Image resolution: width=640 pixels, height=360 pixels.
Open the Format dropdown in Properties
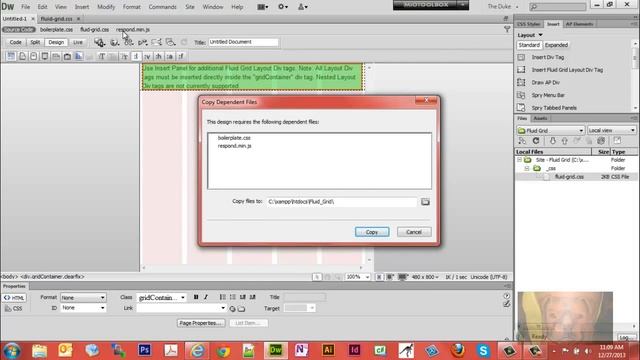click(x=83, y=298)
